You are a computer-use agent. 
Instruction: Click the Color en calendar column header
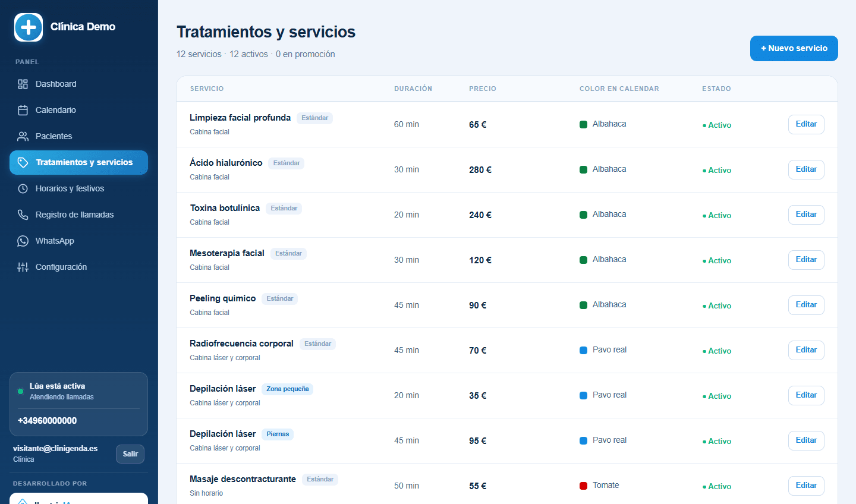coord(619,89)
